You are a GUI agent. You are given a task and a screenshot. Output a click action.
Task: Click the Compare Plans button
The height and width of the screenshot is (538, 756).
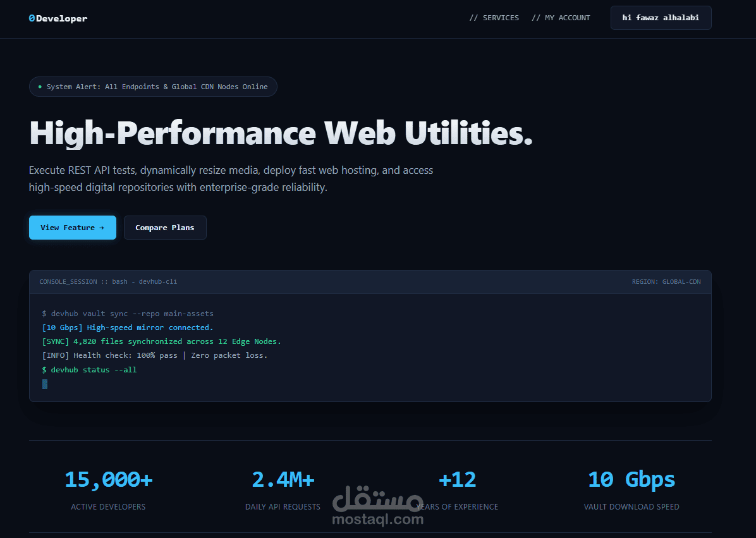(x=165, y=228)
